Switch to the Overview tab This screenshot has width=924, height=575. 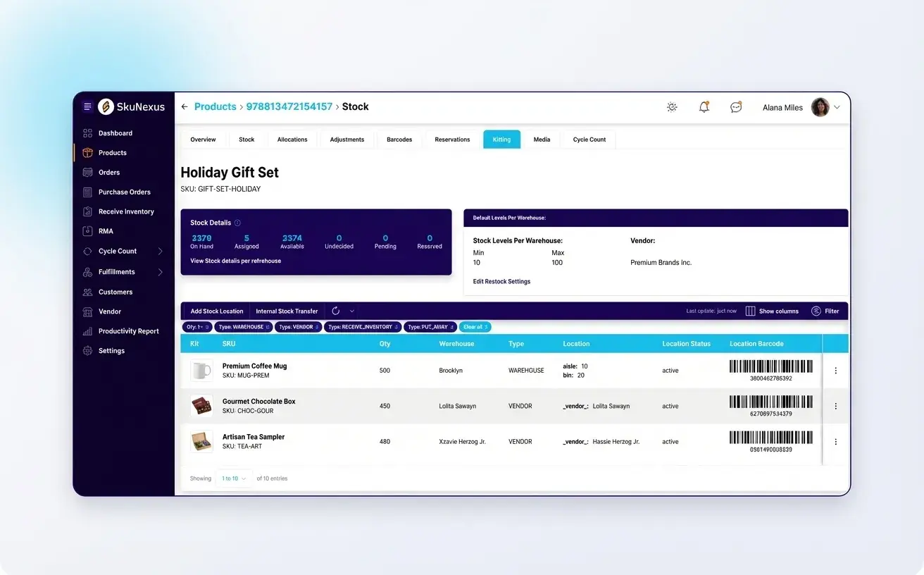tap(203, 139)
